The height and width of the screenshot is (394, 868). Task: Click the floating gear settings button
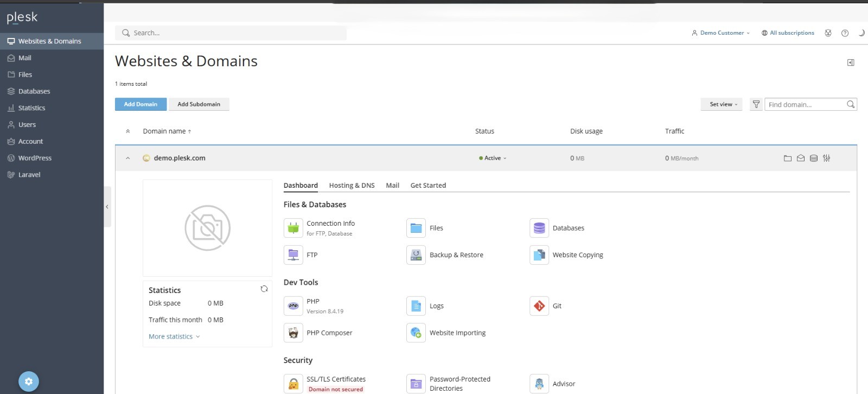[x=29, y=382]
